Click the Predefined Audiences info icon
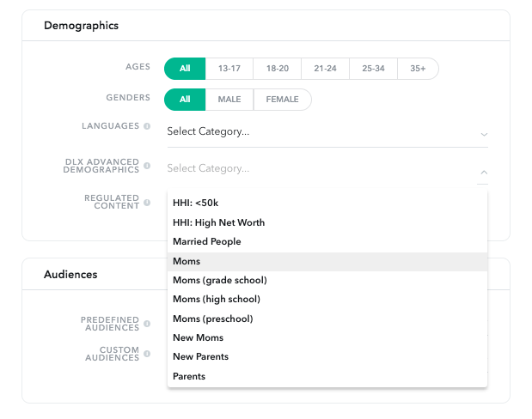 tap(147, 324)
